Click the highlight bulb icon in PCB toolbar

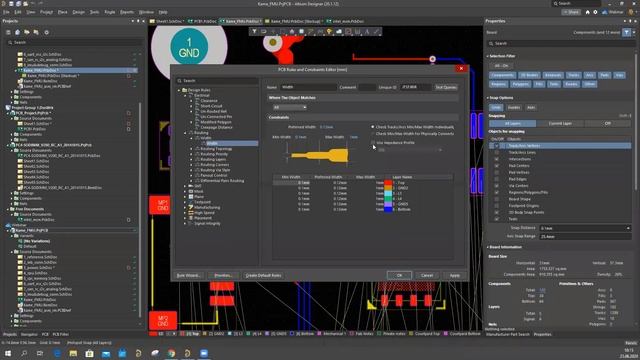329,31
